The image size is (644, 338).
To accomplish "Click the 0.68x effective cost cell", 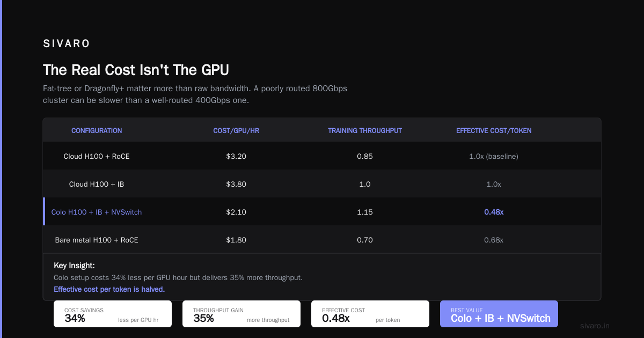I will [x=494, y=240].
